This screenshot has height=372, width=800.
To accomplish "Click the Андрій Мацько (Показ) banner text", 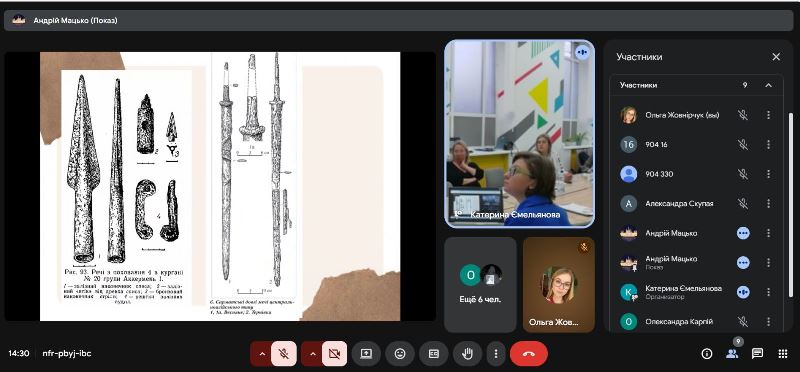I will click(x=76, y=20).
